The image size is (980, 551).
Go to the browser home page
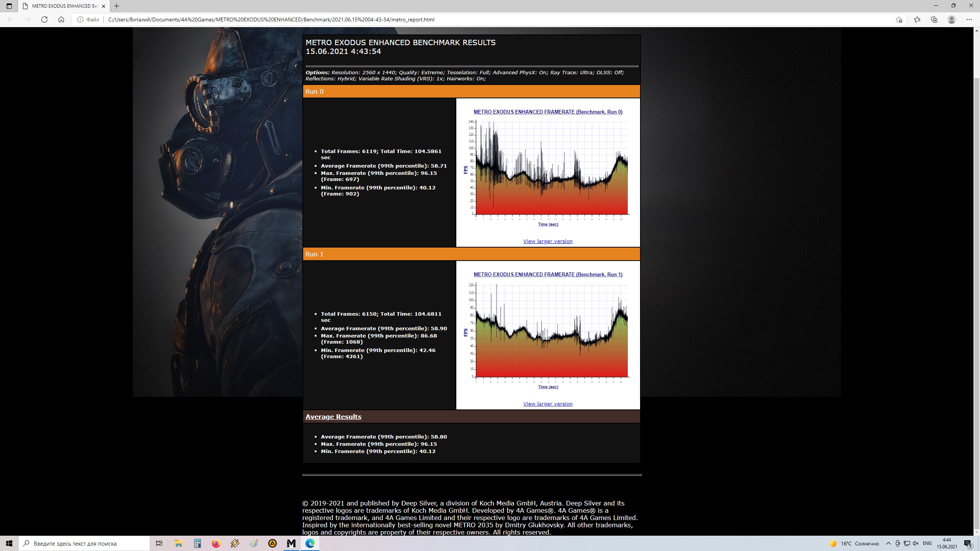[61, 20]
